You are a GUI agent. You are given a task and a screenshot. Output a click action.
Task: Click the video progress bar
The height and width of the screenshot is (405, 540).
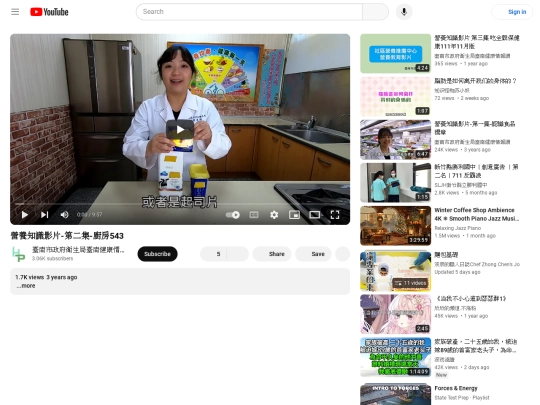(180, 204)
